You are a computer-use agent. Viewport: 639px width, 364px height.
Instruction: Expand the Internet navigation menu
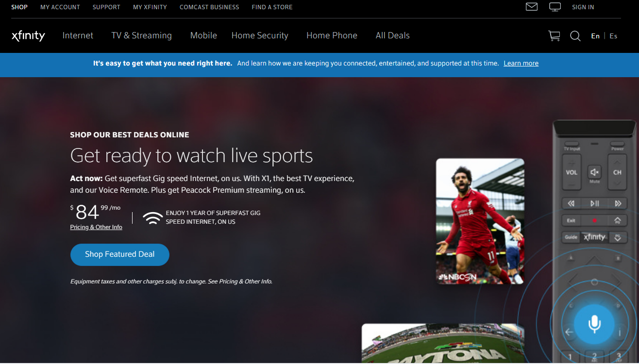click(x=78, y=35)
